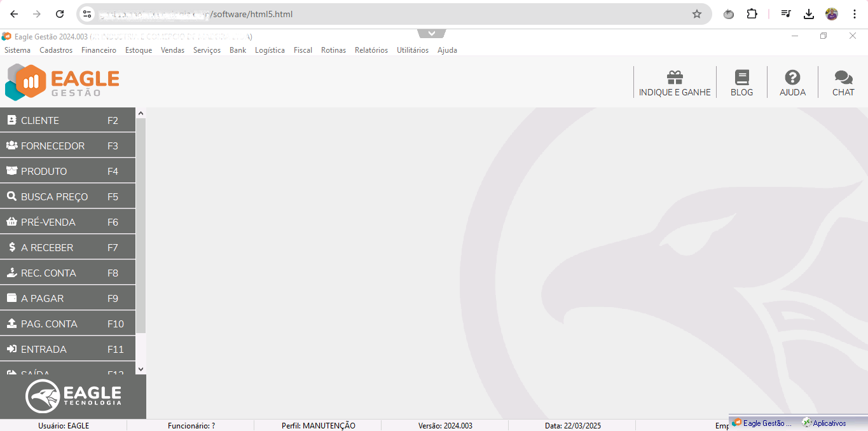Image resolution: width=868 pixels, height=431 pixels.
Task: Open A PAGAR F9 in the sidebar
Action: tap(67, 298)
